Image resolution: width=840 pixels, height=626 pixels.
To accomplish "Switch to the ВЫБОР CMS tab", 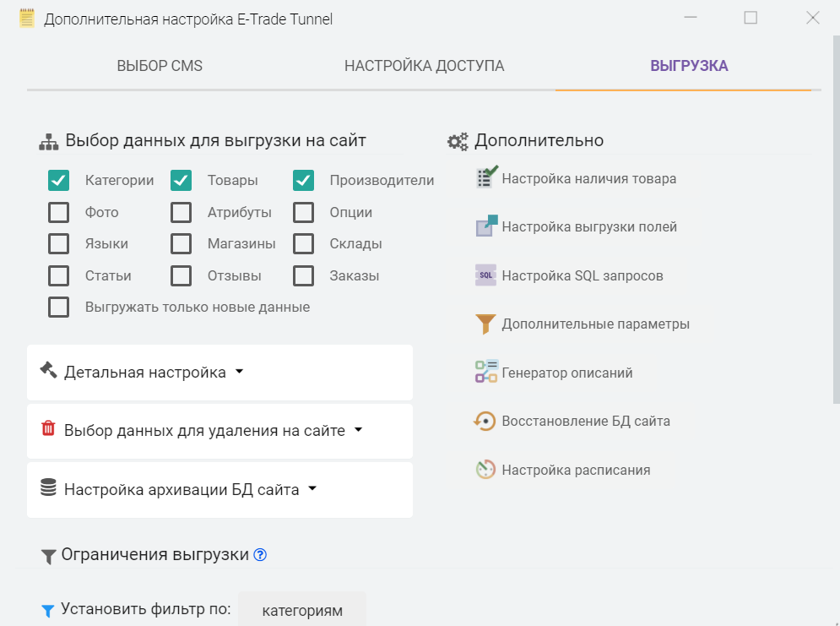I will pos(160,66).
